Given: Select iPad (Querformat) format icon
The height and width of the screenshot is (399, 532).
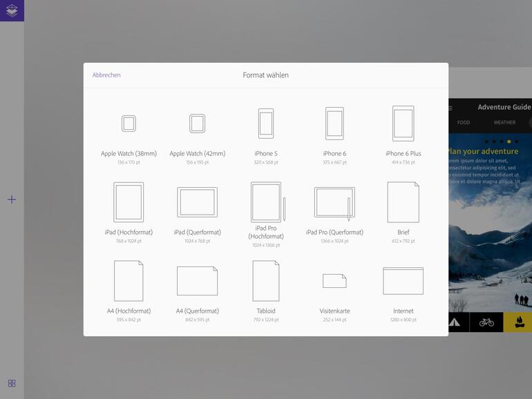Looking at the screenshot, I should coord(197,202).
